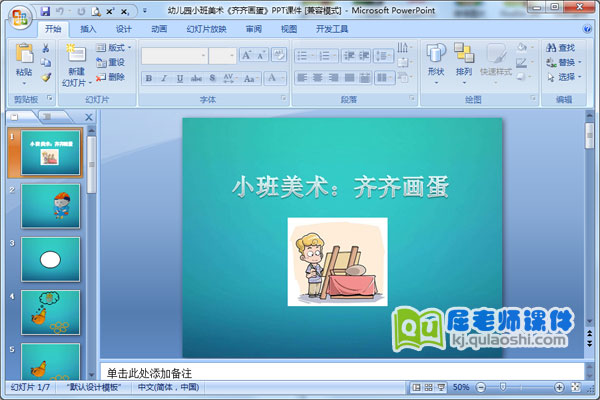Click the zoom in plus button
The width and height of the screenshot is (600, 400).
[559, 387]
